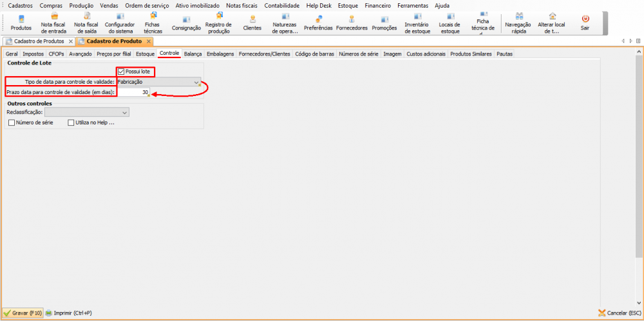Toggle Utiliza no Help checkbox
644x321 pixels.
tap(71, 122)
